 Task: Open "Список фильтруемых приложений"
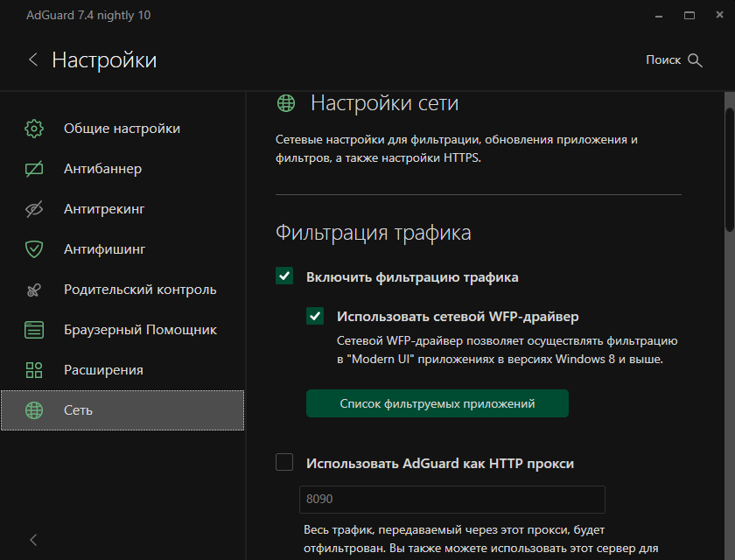click(x=437, y=403)
